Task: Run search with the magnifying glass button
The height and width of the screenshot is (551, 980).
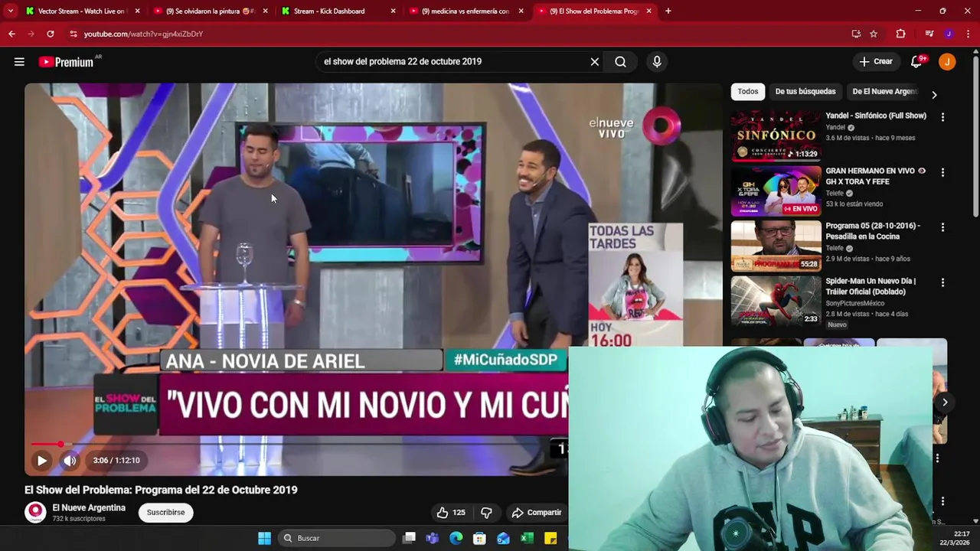Action: [x=620, y=62]
